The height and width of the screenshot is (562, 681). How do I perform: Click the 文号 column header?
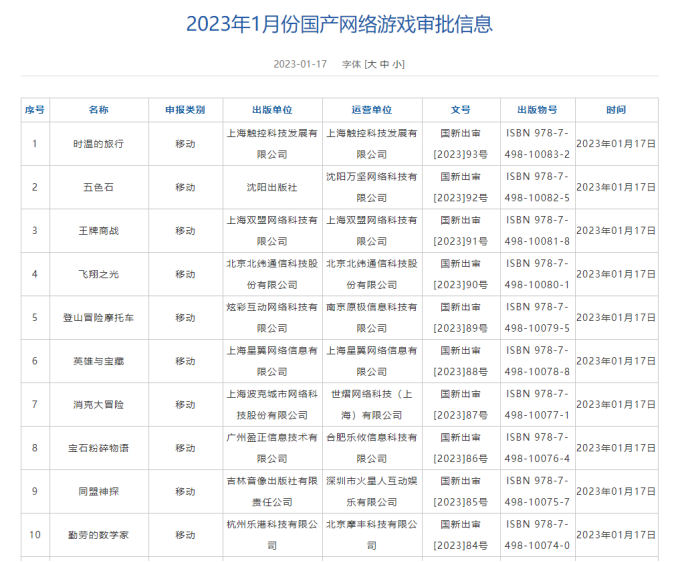pyautogui.click(x=461, y=110)
